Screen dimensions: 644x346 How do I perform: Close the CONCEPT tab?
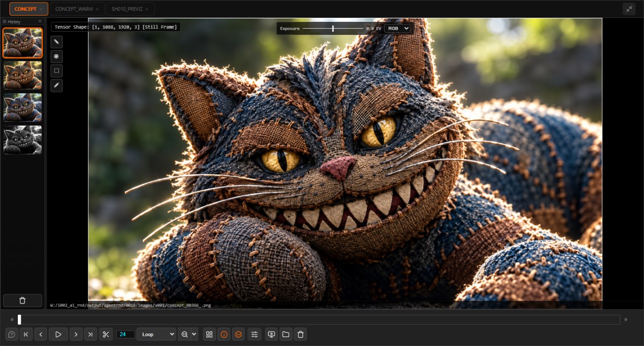coord(41,9)
